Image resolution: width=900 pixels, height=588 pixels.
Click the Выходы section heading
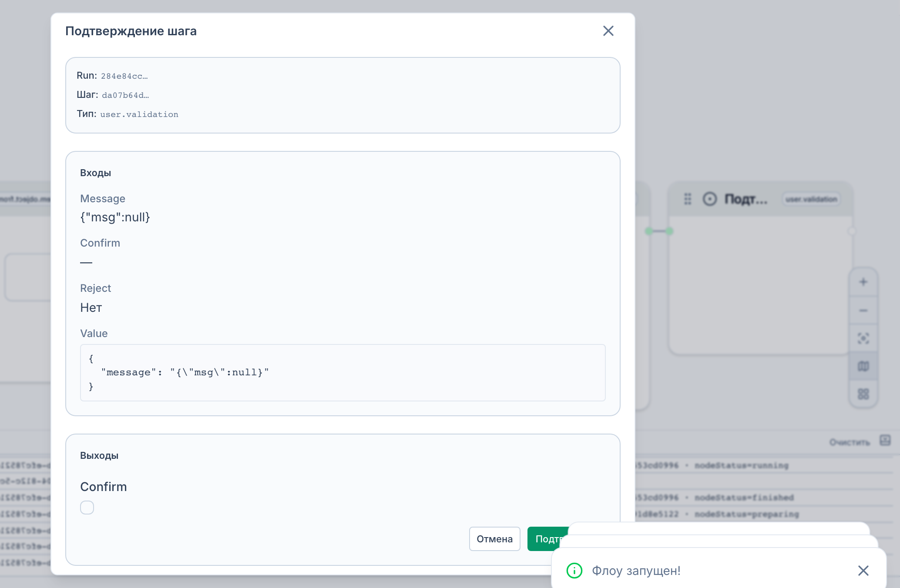pos(99,456)
